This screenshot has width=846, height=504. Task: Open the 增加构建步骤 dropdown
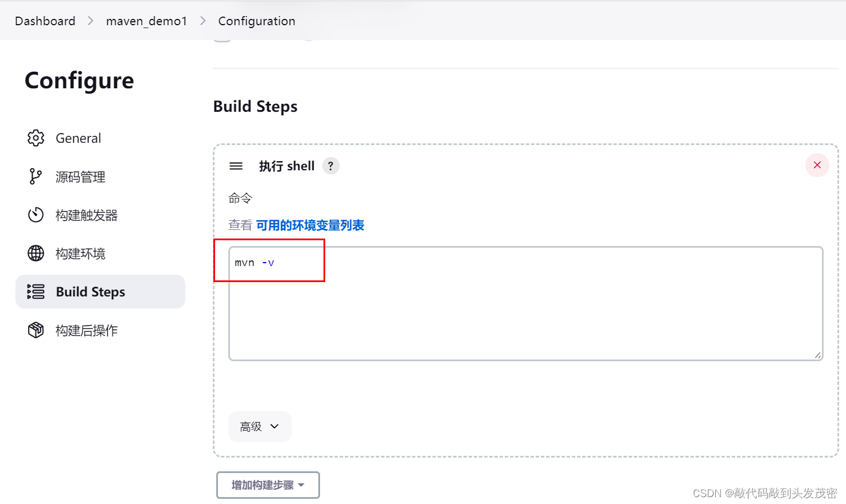(268, 485)
